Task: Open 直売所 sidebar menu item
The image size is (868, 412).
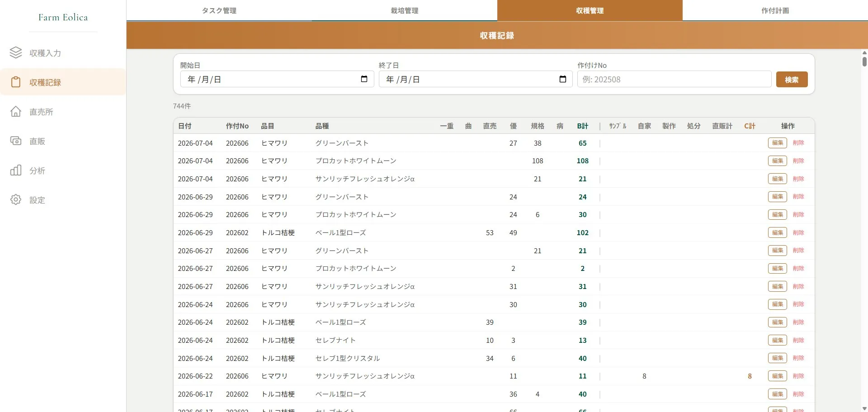Action: click(63, 112)
